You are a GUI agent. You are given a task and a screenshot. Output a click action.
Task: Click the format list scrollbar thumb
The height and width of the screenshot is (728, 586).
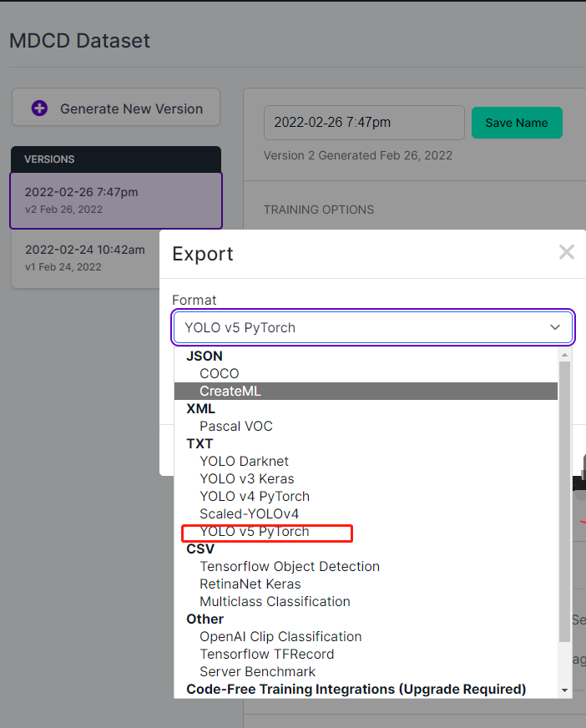(x=564, y=502)
